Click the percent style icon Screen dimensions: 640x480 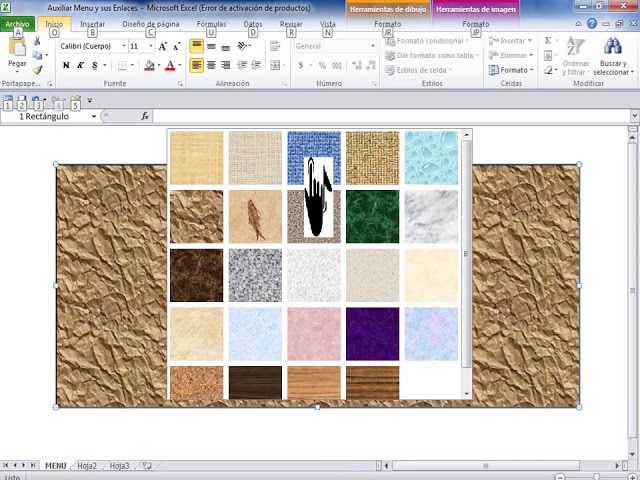[x=322, y=65]
